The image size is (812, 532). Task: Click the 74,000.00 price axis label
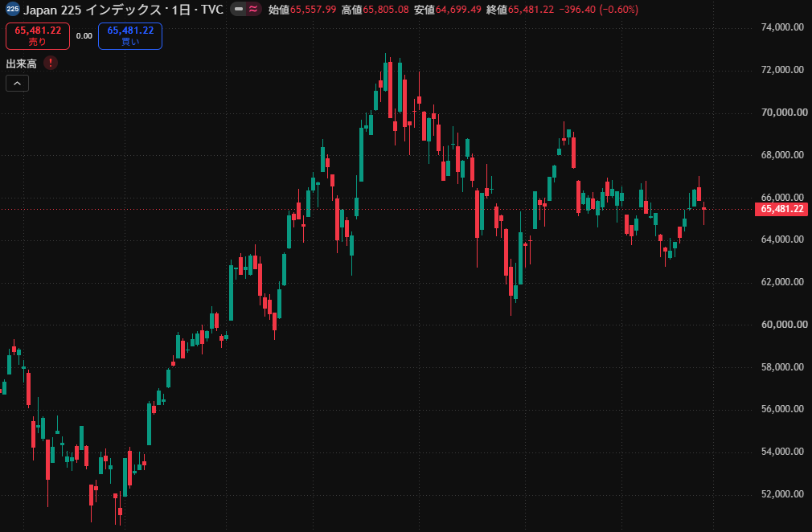click(782, 27)
